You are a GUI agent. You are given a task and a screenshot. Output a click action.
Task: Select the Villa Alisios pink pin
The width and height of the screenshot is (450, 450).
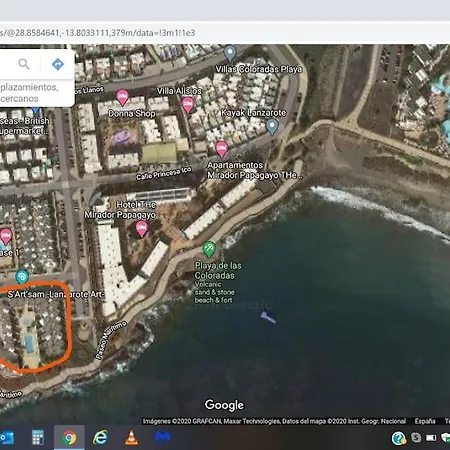click(188, 105)
